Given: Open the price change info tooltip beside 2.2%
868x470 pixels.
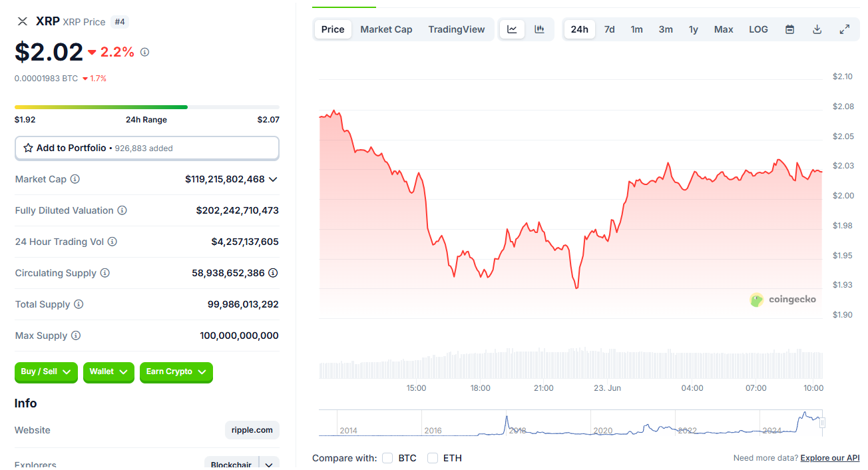Looking at the screenshot, I should coord(144,52).
